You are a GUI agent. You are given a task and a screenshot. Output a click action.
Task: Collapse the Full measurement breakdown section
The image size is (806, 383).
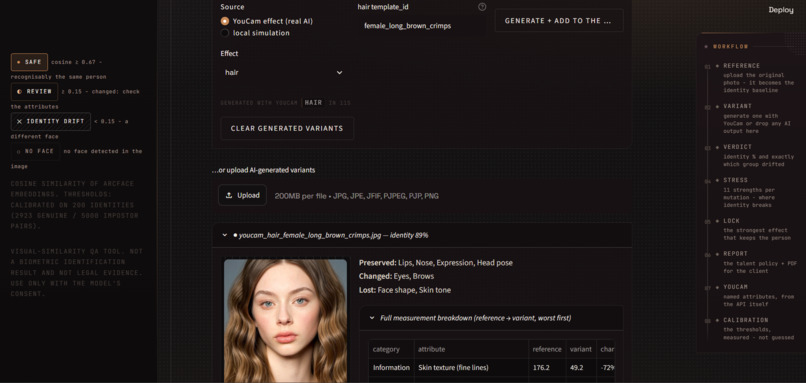491,318
